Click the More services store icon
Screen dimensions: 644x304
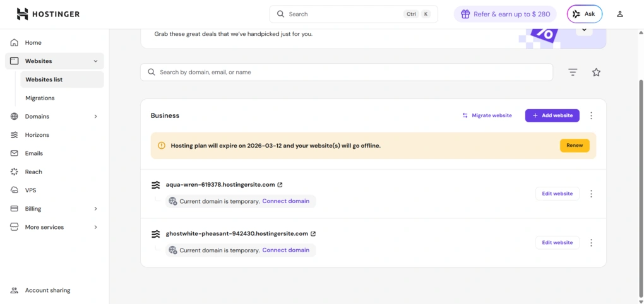coord(15,227)
